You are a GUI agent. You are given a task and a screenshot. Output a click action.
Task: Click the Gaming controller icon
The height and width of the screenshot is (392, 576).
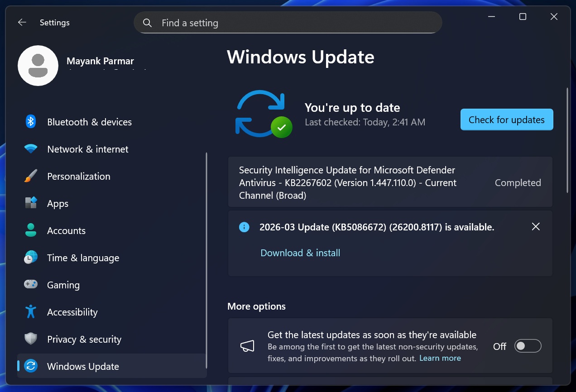tap(31, 285)
